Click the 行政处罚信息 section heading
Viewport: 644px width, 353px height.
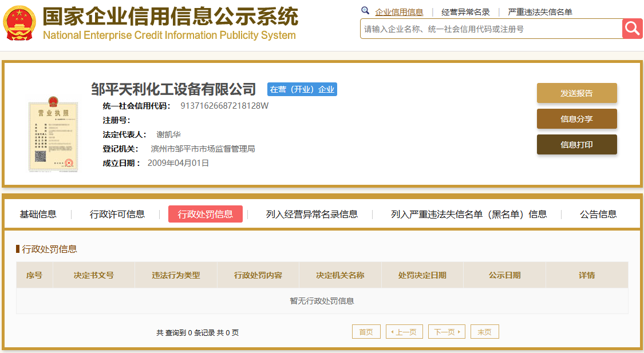pyautogui.click(x=49, y=249)
